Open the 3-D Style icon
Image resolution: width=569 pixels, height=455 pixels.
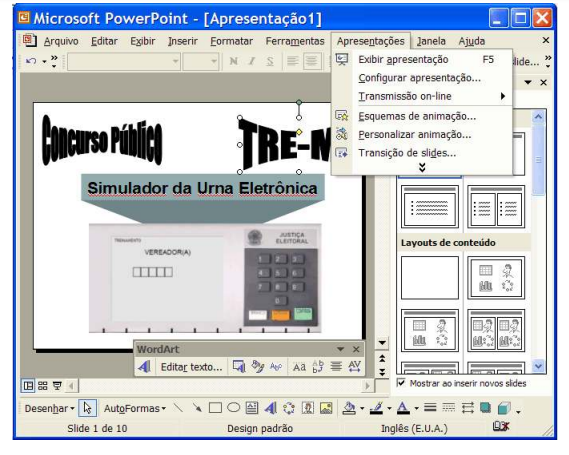504,408
